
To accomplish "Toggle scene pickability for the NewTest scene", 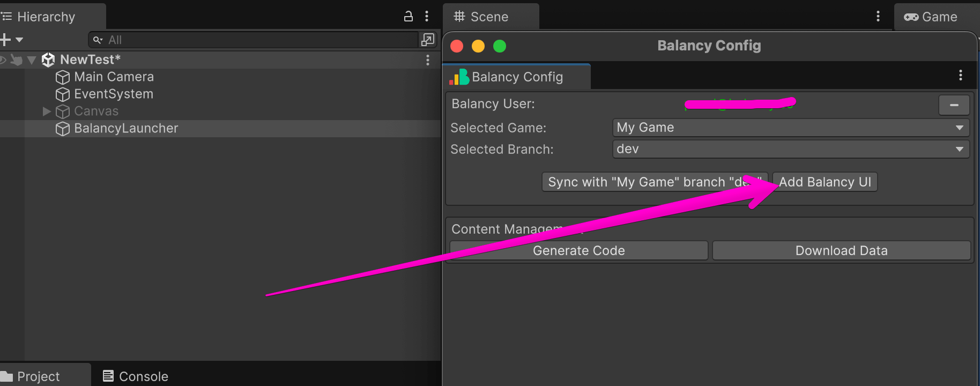I will pyautogui.click(x=17, y=60).
